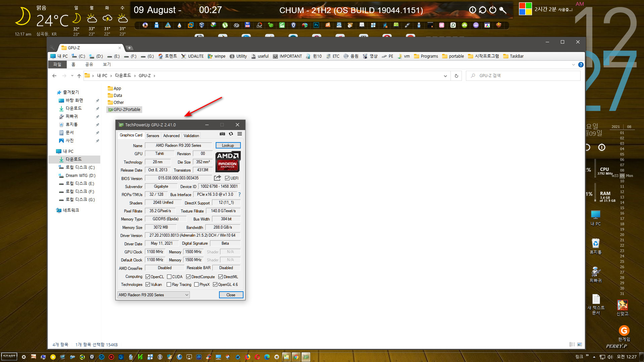Viewport: 644px width, 362px height.
Task: Click the uTorrent icon in top dock
Action: tap(225, 25)
